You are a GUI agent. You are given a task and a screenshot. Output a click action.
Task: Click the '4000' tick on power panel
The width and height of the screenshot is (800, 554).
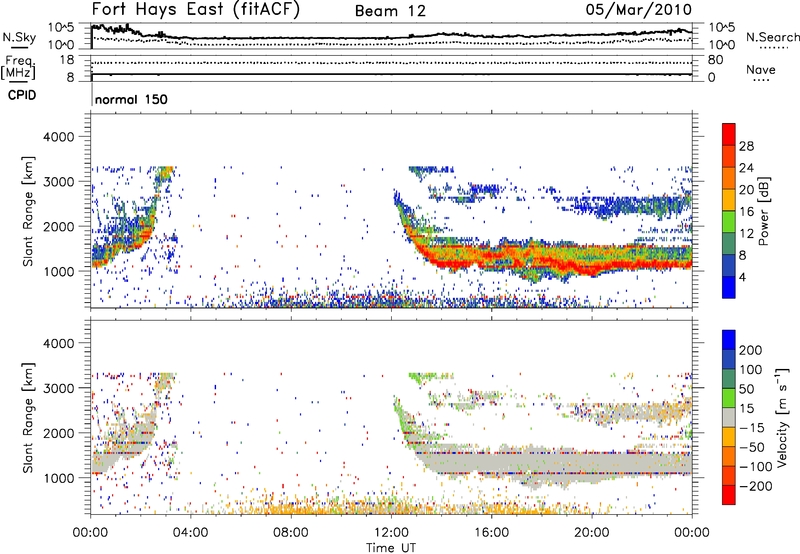(58, 137)
